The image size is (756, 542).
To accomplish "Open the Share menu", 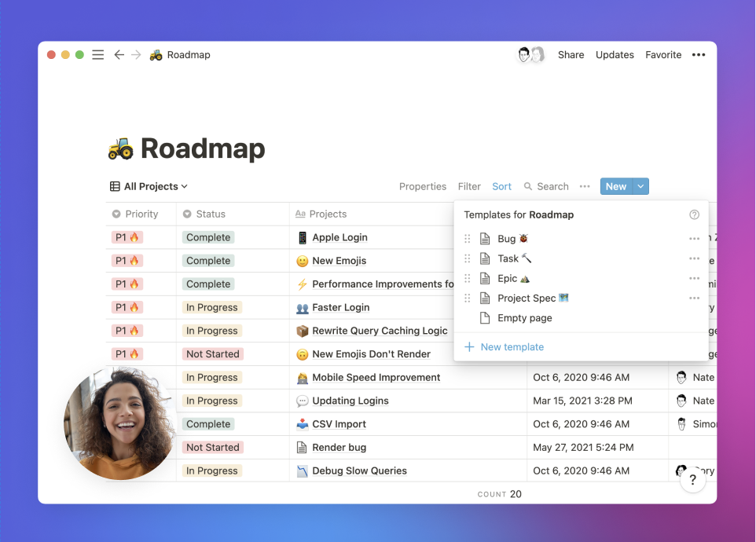I will tap(571, 55).
